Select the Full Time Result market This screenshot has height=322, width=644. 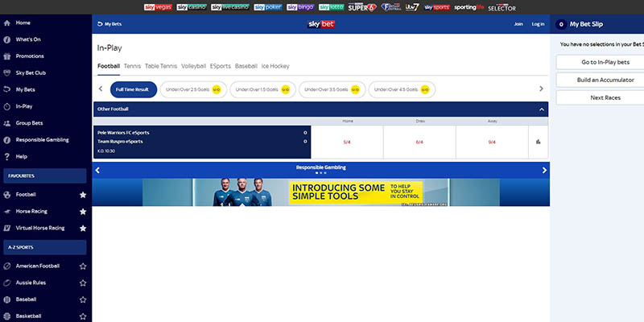click(x=134, y=89)
